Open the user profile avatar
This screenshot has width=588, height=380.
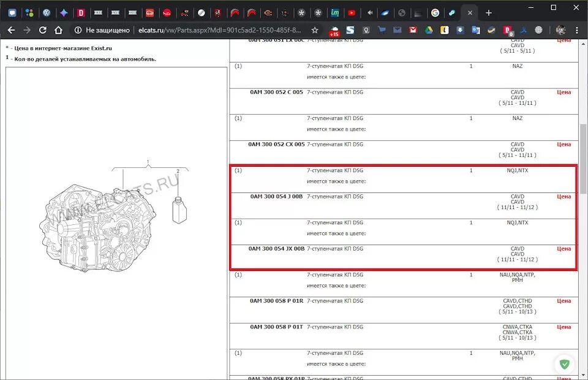click(560, 30)
